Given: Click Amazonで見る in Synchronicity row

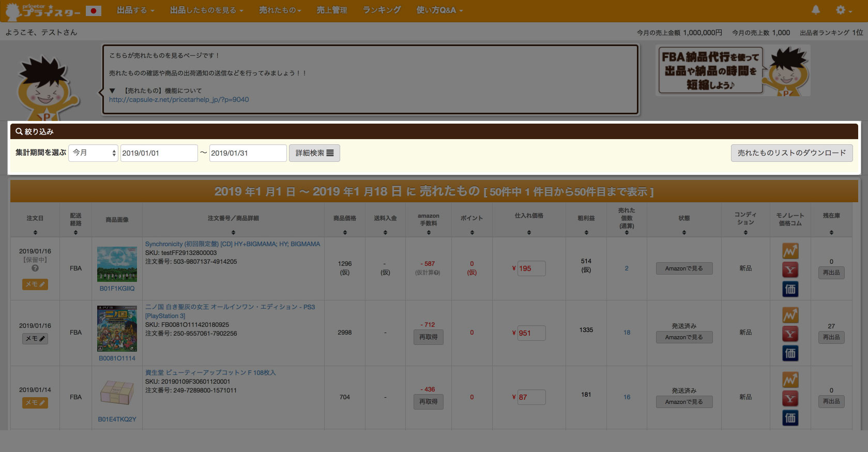Looking at the screenshot, I should (684, 268).
